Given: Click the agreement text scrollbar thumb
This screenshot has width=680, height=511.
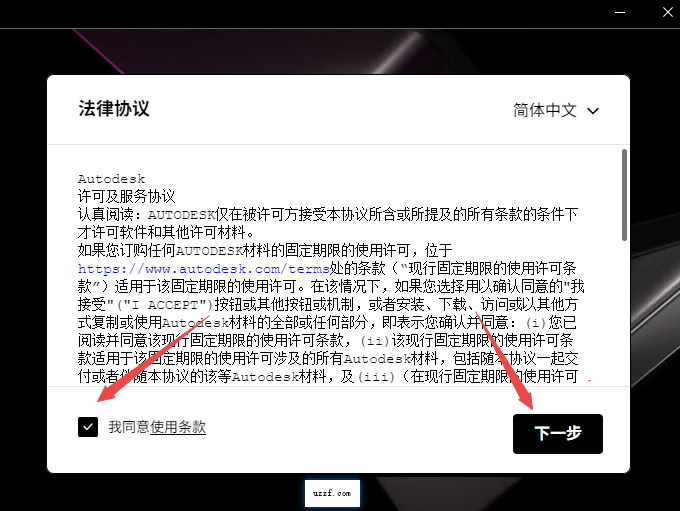Looking at the screenshot, I should point(624,195).
